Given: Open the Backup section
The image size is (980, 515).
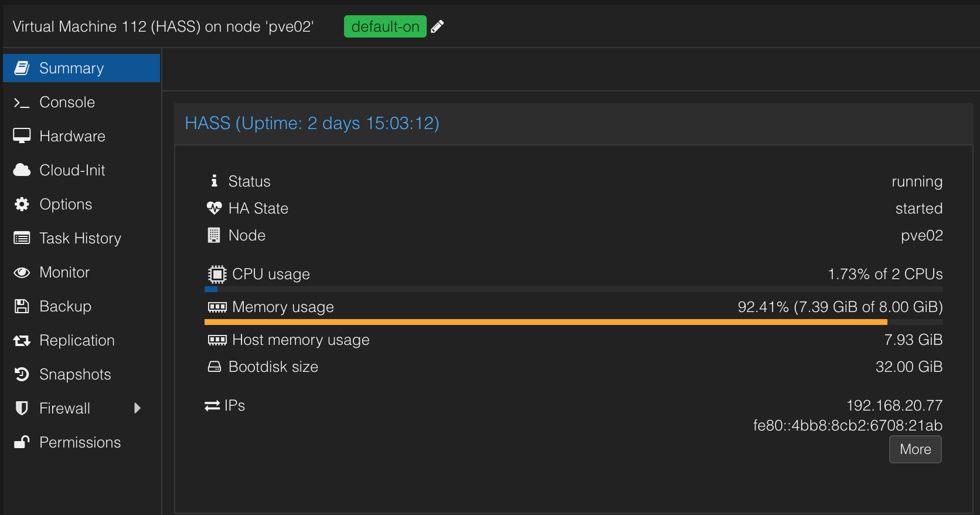Looking at the screenshot, I should click(81, 306).
